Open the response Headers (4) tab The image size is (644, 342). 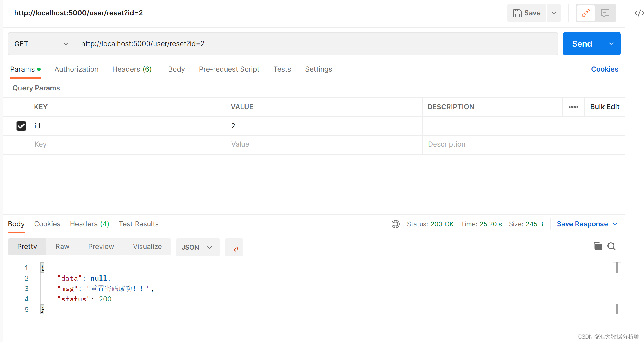[89, 224]
